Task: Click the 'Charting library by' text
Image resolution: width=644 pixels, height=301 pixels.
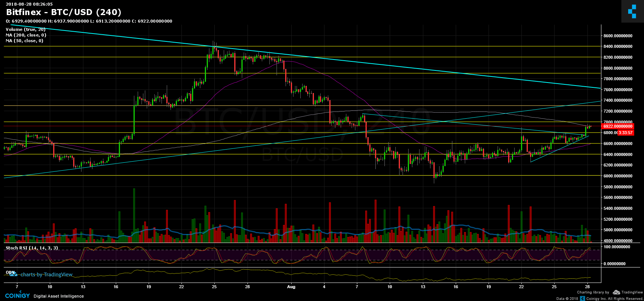Action: click(593, 292)
